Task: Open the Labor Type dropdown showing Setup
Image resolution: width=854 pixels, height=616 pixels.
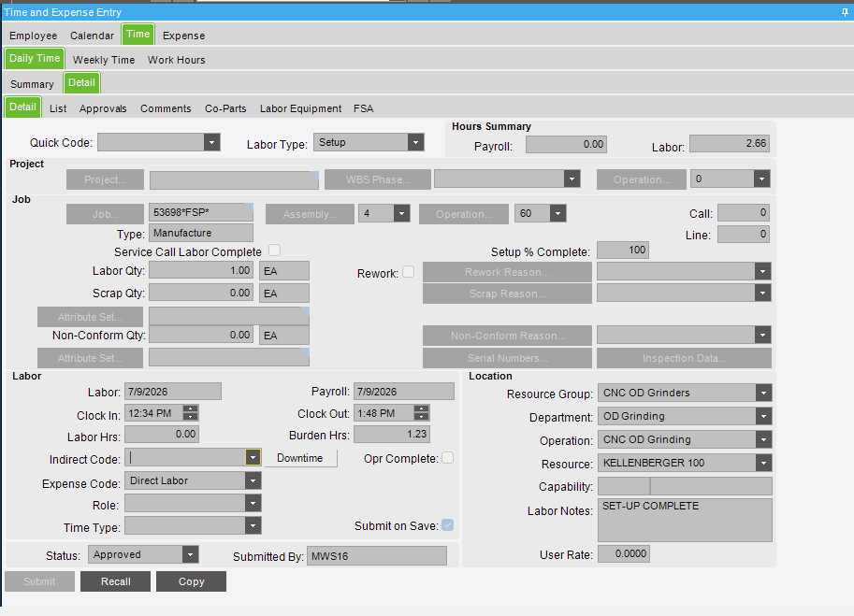Action: 415,143
